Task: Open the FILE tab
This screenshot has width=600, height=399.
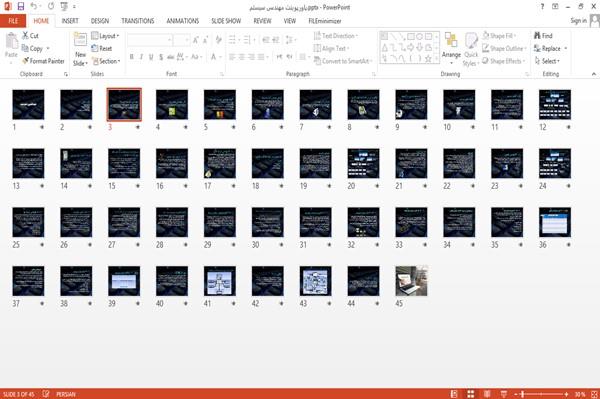Action: pyautogui.click(x=13, y=21)
